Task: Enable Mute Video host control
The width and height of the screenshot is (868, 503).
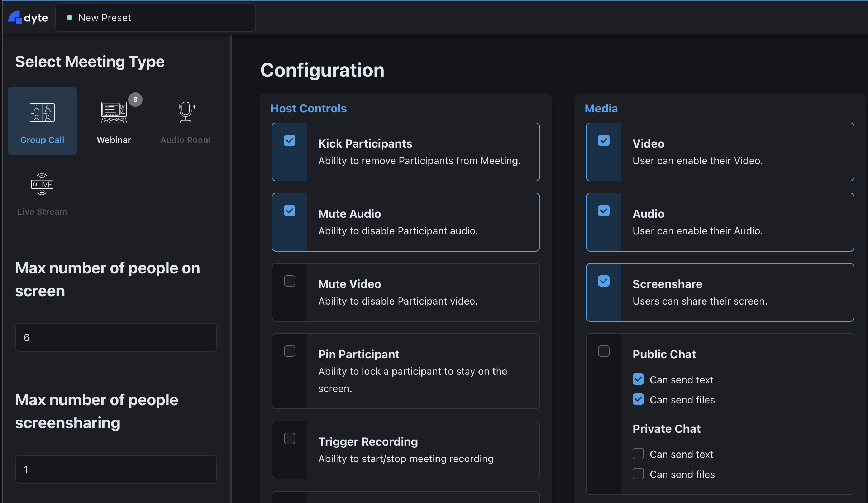Action: [x=290, y=281]
